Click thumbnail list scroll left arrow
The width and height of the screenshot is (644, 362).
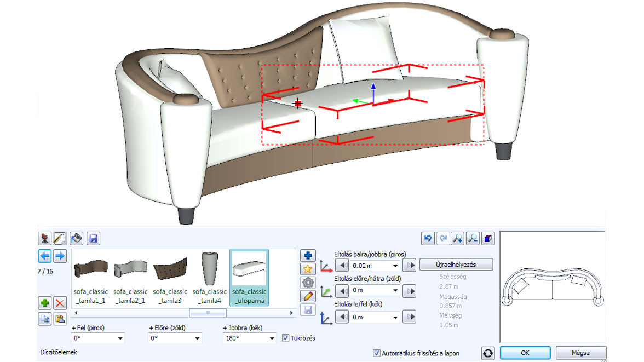[x=76, y=313]
